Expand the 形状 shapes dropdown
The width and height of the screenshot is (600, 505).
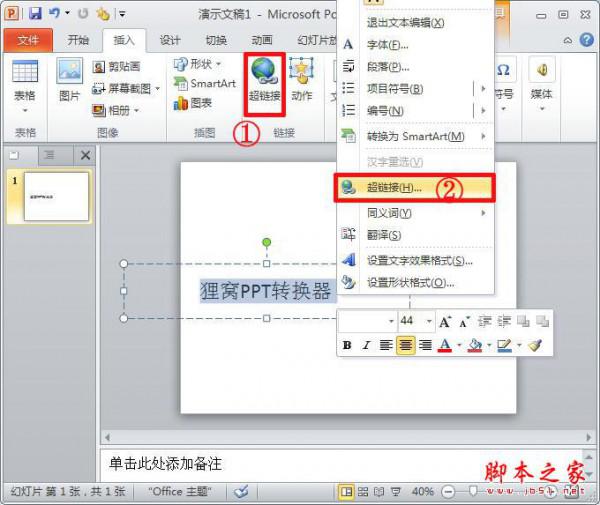[x=218, y=64]
